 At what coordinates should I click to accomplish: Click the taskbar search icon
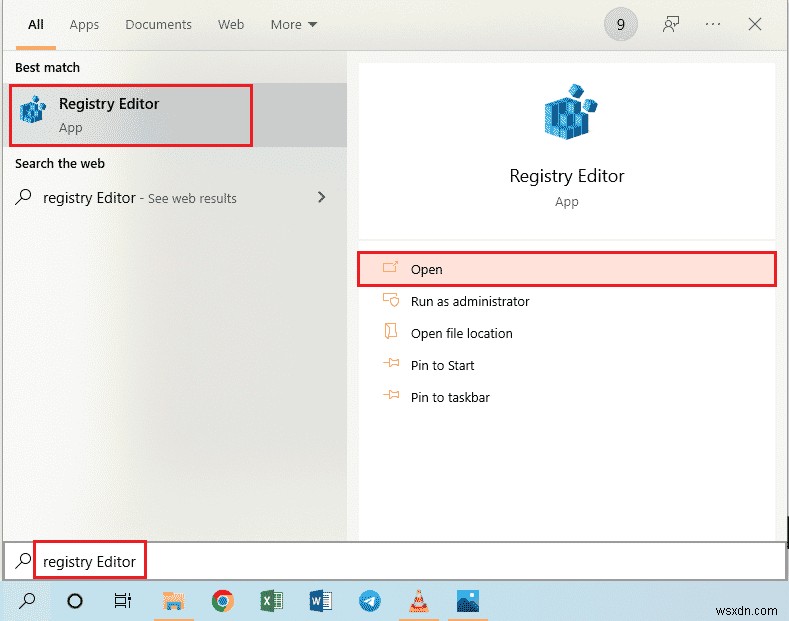(27, 600)
